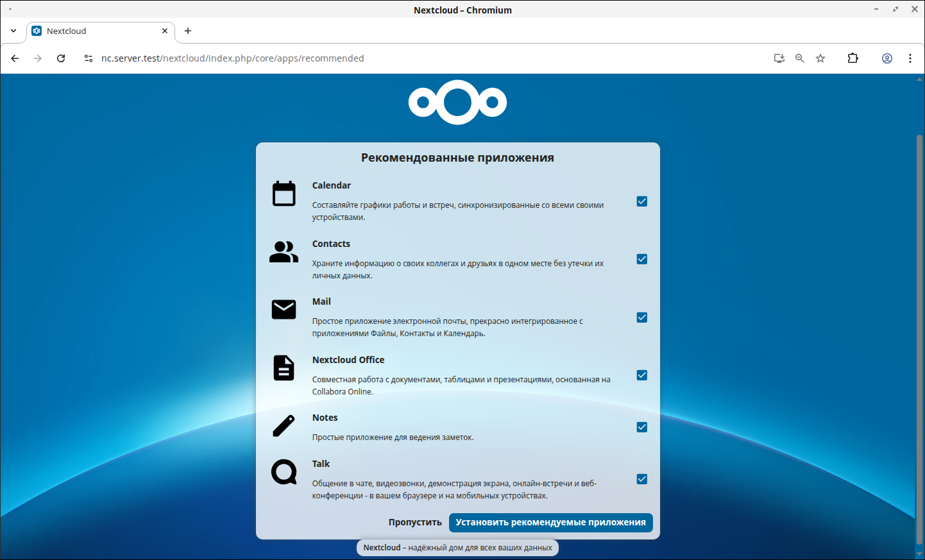The image size is (925, 560).
Task: Expand the tab search dropdown arrow
Action: [x=13, y=31]
